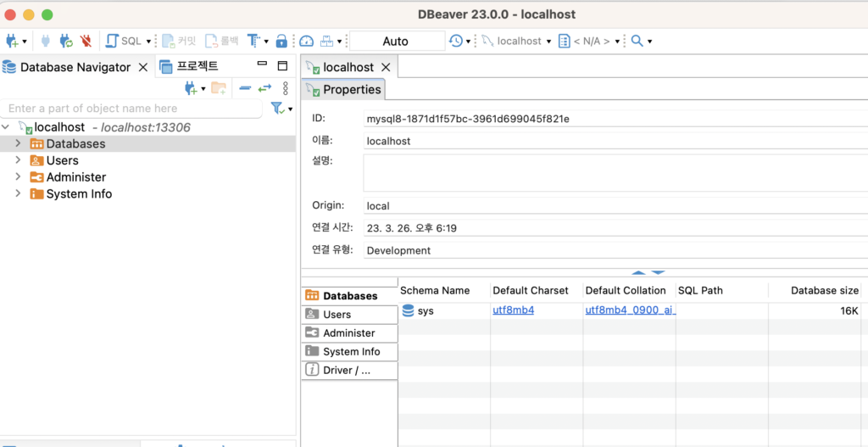
Task: Open the transaction mode dropdown arrow
Action: tap(266, 42)
